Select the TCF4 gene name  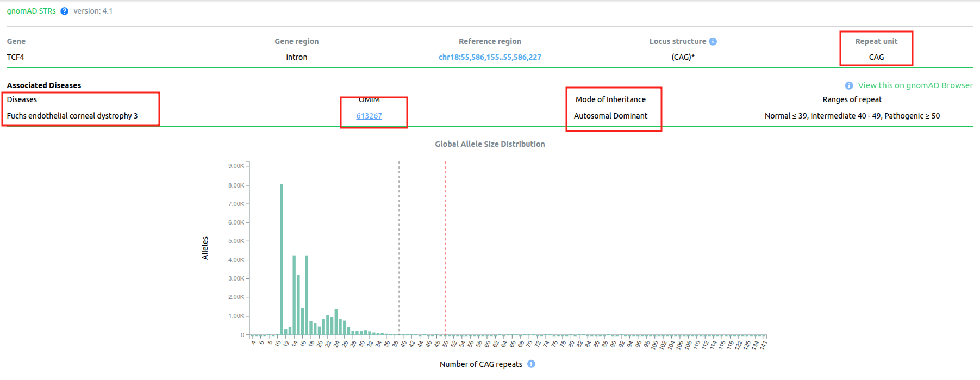pyautogui.click(x=15, y=57)
